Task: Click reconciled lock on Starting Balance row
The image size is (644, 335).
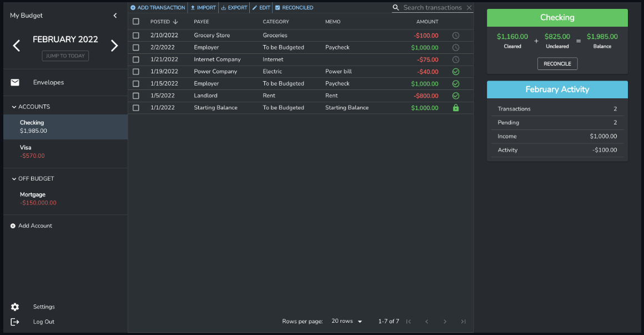Action: (x=455, y=108)
